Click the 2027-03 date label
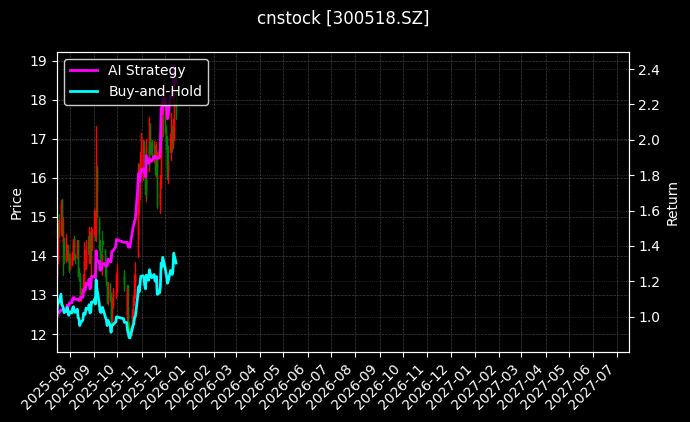 click(495, 387)
